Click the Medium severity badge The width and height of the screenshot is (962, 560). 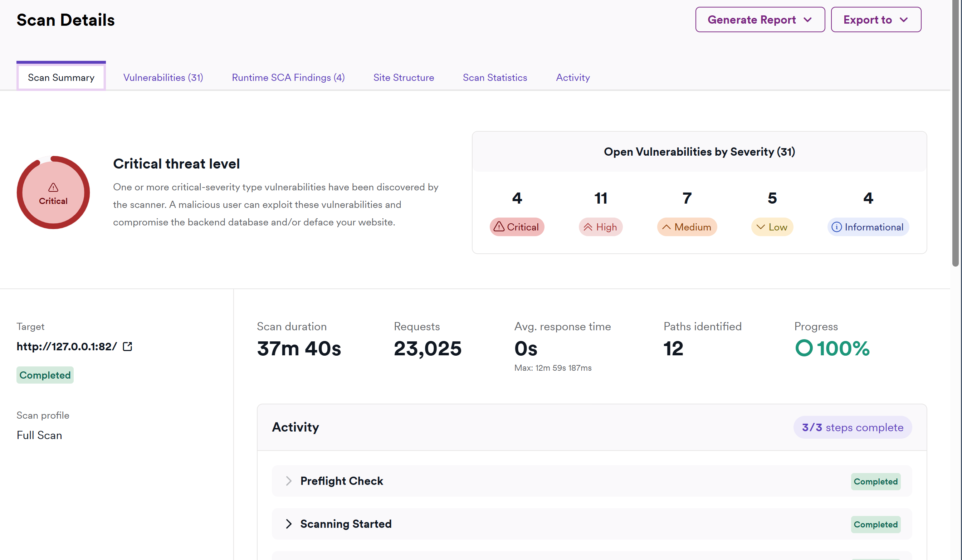(x=687, y=227)
